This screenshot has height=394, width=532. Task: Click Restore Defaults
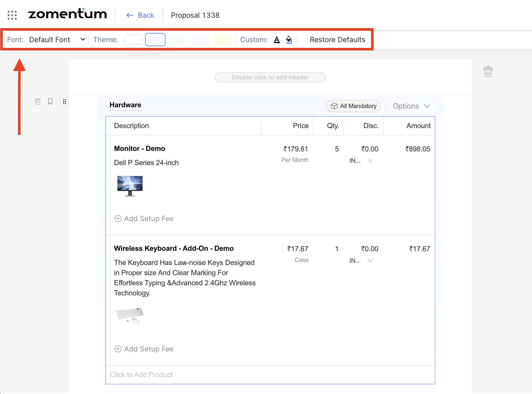(x=337, y=40)
